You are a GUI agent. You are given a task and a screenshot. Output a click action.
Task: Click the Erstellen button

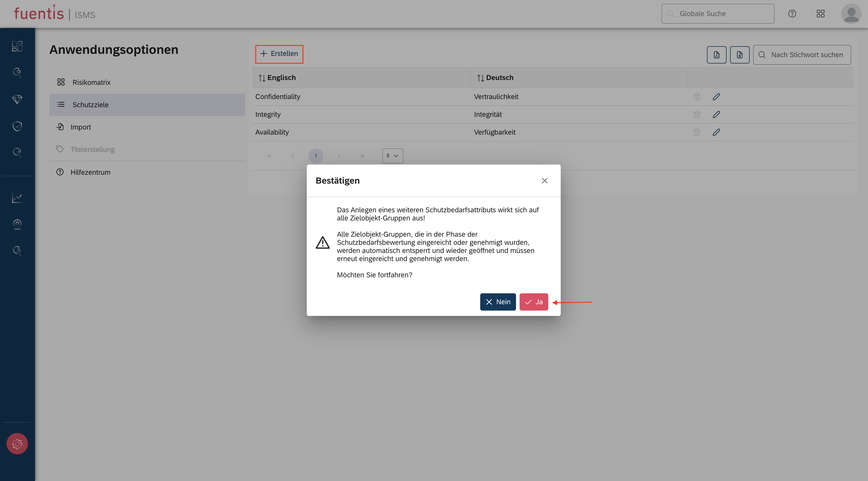click(279, 54)
